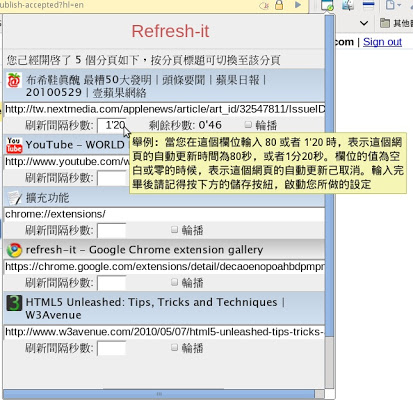The width and height of the screenshot is (413, 400).
Task: Click the Chrome logo beside refresh-it gallery
Action: [14, 250]
